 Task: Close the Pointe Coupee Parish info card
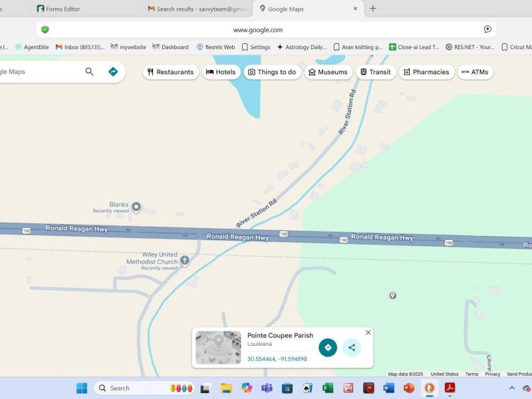pos(368,332)
